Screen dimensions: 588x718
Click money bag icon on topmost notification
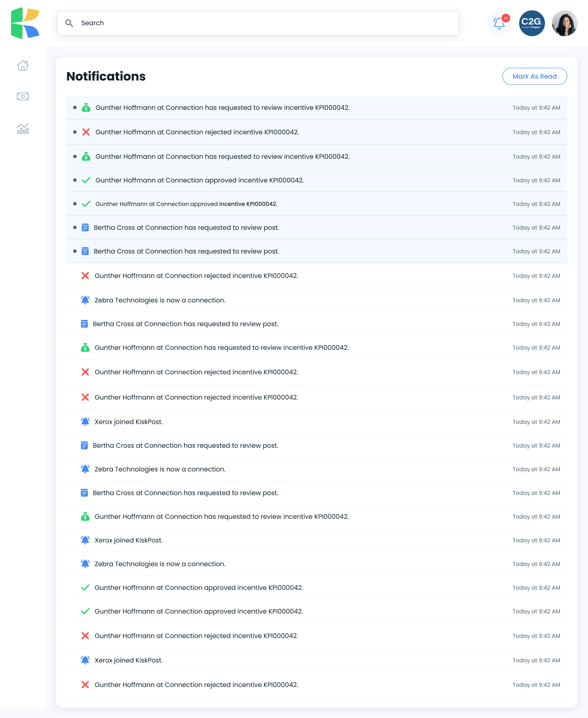(86, 107)
